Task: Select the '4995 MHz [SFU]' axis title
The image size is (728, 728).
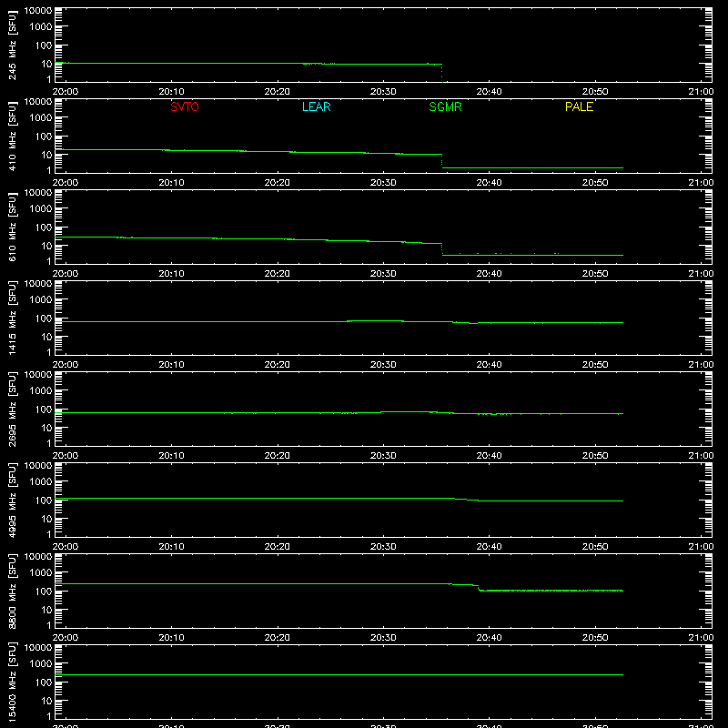Action: pyautogui.click(x=12, y=500)
